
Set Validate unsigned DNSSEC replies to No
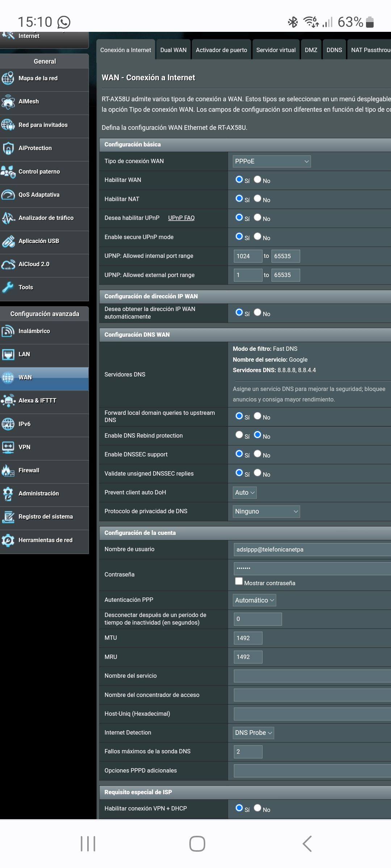click(x=257, y=473)
